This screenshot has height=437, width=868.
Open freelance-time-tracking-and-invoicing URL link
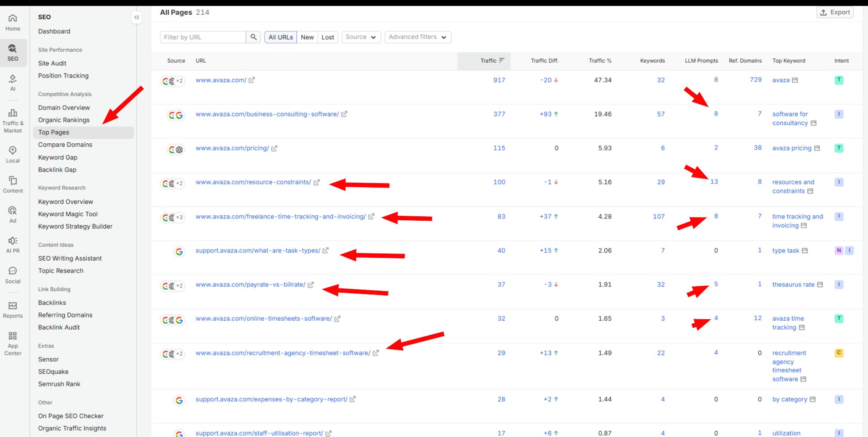pos(281,217)
